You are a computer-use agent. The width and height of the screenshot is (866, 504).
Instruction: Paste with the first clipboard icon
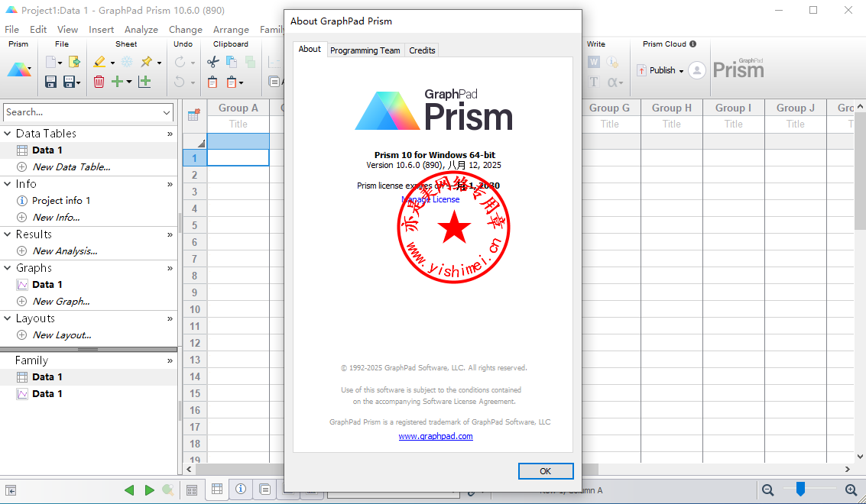212,82
